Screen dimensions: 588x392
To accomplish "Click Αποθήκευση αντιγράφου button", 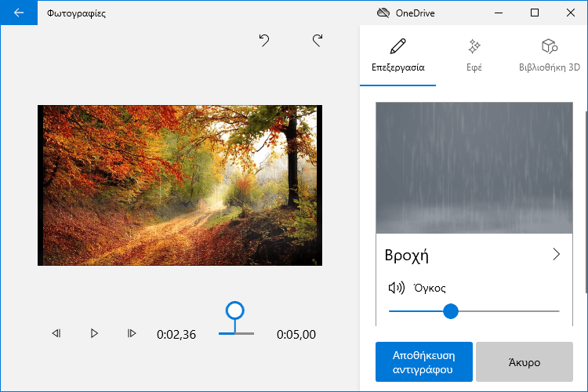I will click(423, 362).
